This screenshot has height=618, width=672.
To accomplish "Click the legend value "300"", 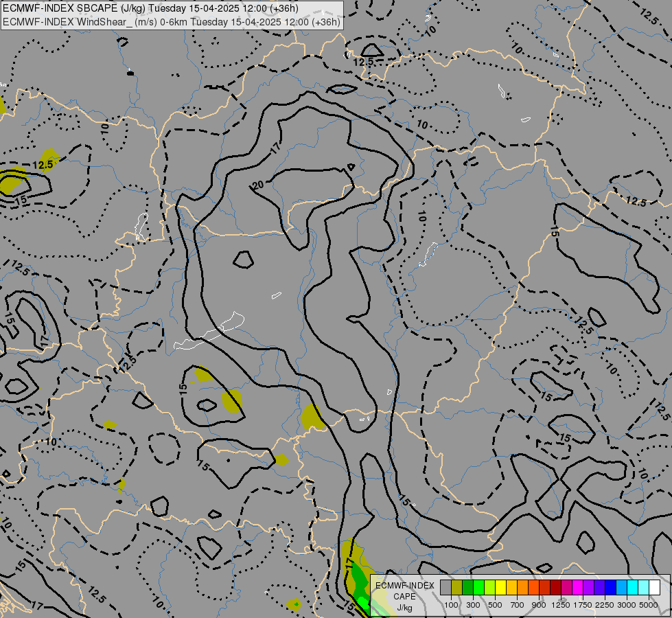I will pyautogui.click(x=473, y=605).
